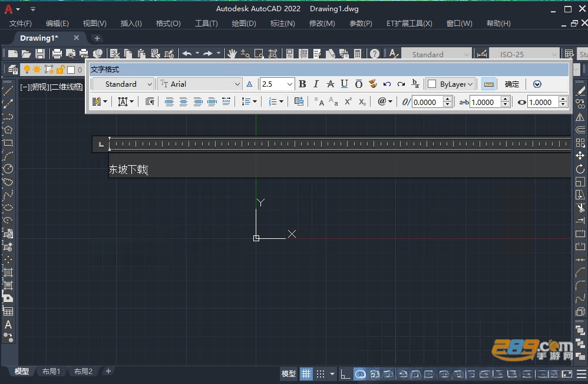Click the Cut scissors icon
The width and height of the screenshot is (588, 384).
click(115, 54)
